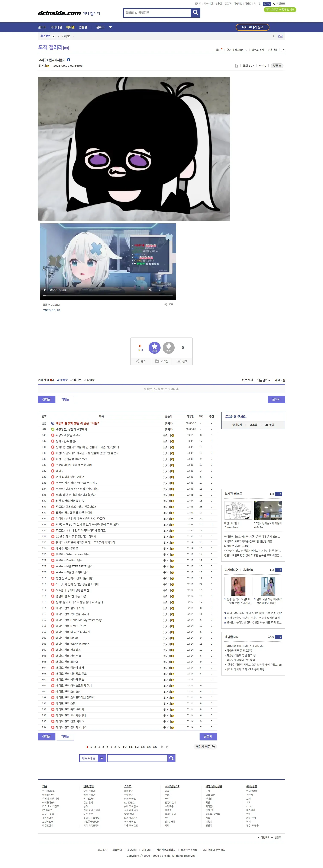Open the dcinside.com logo home link

point(59,13)
